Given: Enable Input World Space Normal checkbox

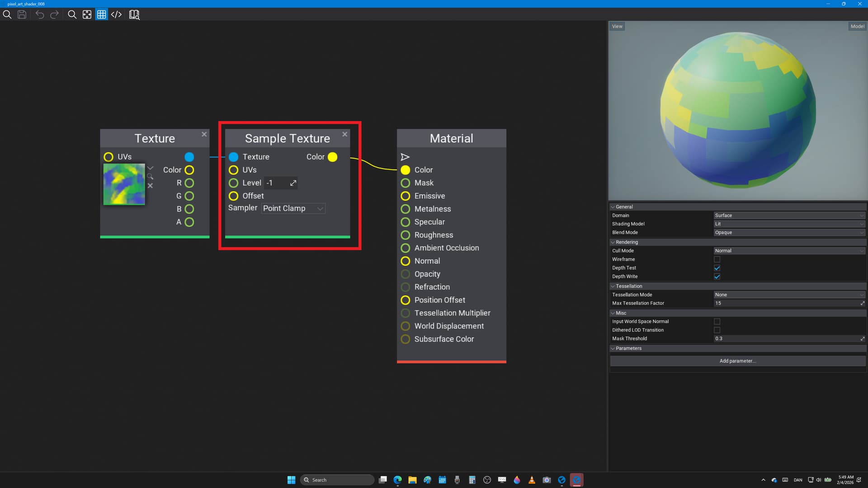Looking at the screenshot, I should [x=717, y=322].
